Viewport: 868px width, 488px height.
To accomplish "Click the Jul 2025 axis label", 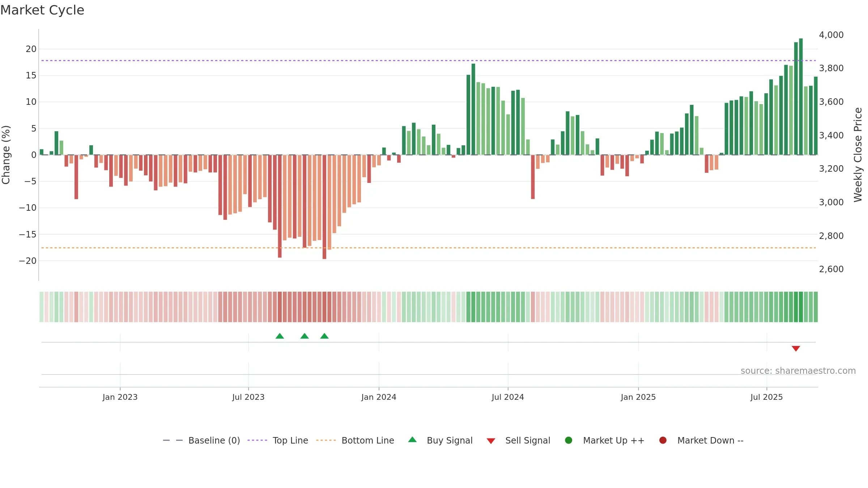I will (767, 397).
